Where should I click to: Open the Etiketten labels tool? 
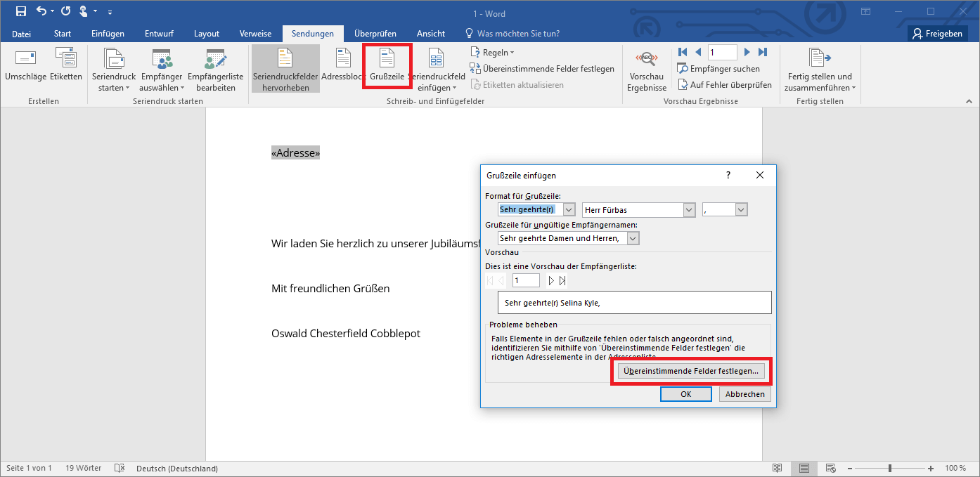coord(66,67)
